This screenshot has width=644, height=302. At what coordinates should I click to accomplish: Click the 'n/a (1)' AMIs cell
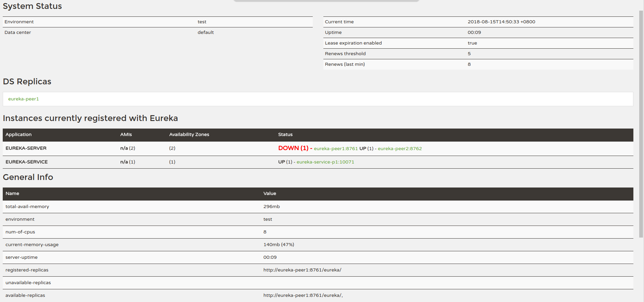(128, 162)
